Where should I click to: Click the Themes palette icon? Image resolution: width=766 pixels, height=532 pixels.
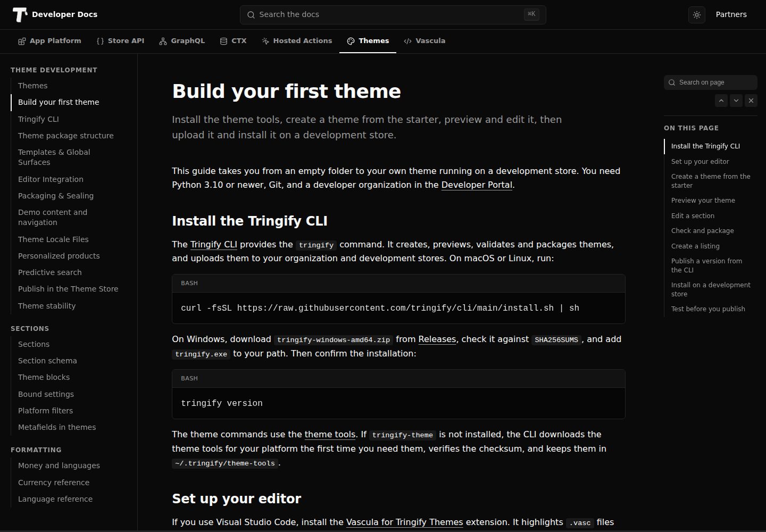tap(351, 41)
